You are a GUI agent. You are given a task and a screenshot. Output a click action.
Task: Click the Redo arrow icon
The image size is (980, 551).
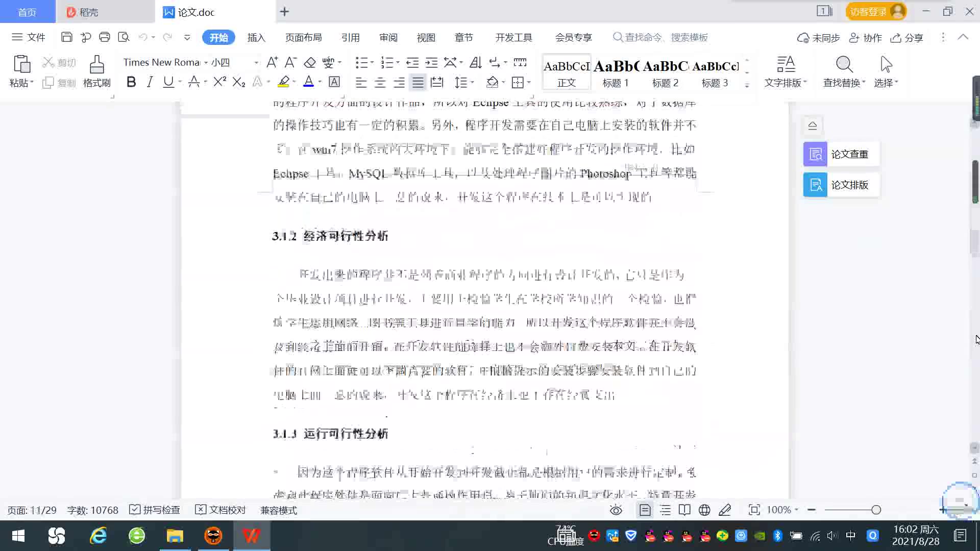pyautogui.click(x=167, y=37)
